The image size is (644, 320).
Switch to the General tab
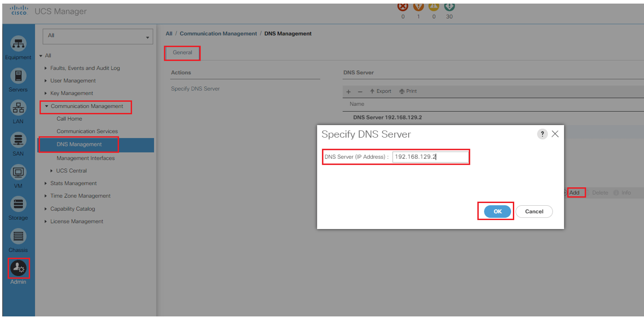click(x=183, y=53)
